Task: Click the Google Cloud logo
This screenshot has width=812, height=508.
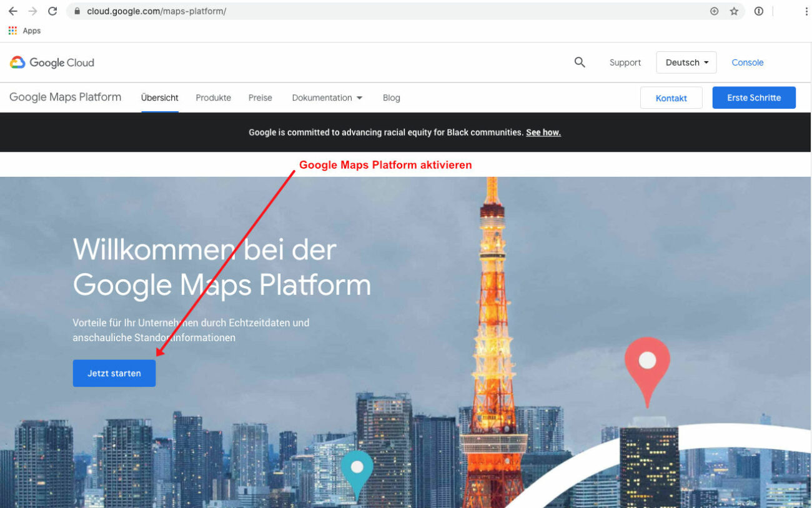Action: pos(52,62)
